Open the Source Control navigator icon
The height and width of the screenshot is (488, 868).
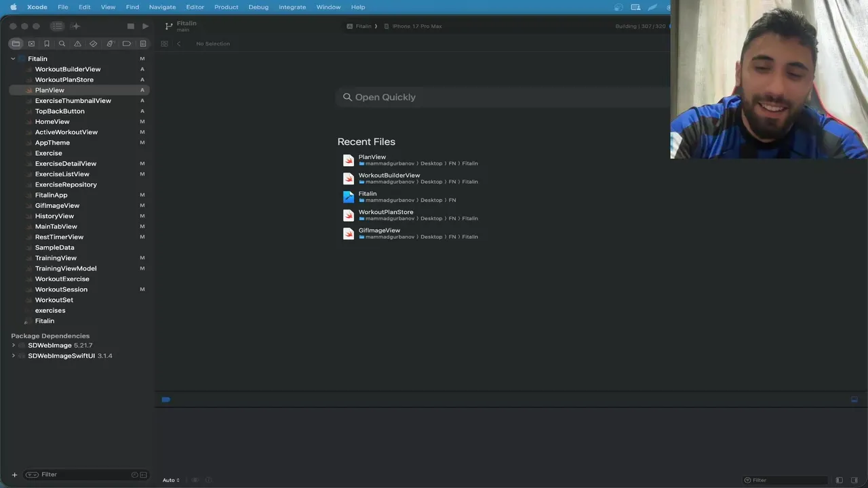click(31, 43)
